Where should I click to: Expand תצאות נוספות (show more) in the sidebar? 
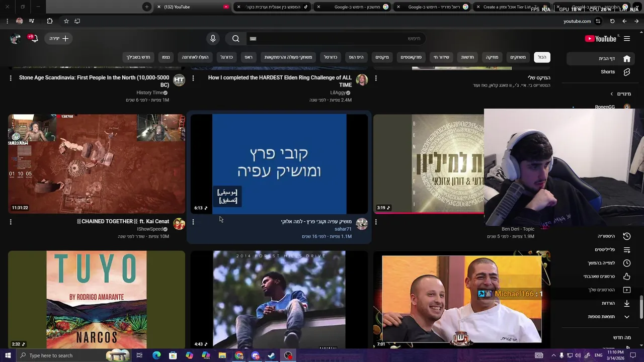pyautogui.click(x=601, y=317)
